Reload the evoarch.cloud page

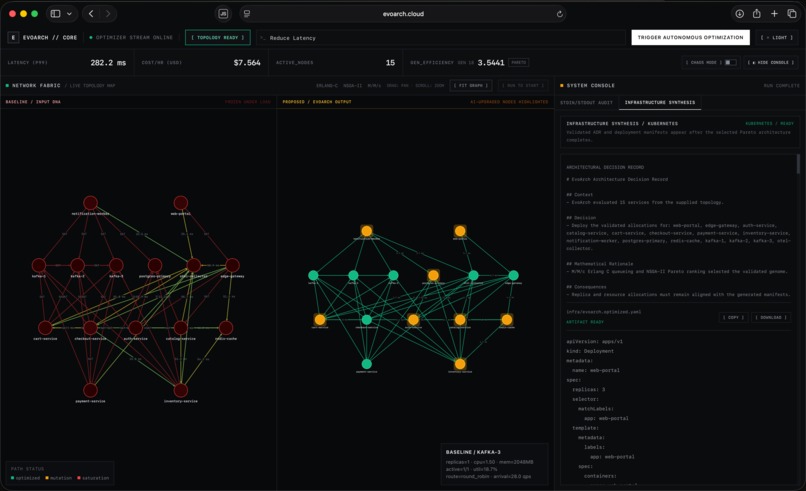pos(559,14)
